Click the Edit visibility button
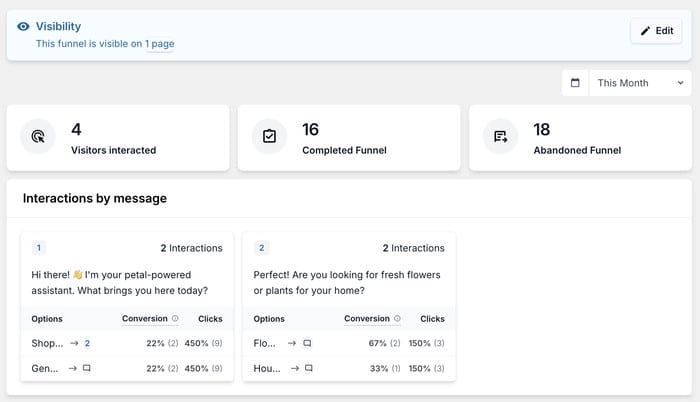Viewport: 700px width, 402px height. 656,31
